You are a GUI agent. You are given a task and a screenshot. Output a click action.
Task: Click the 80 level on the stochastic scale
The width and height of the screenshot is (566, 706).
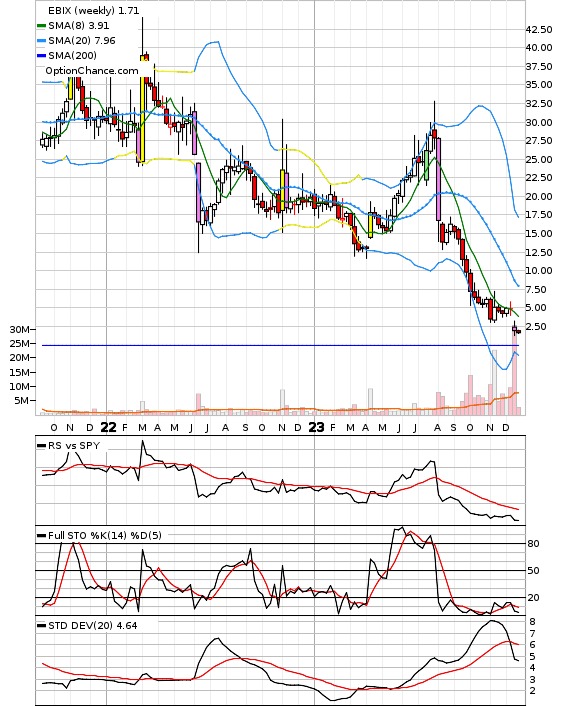533,543
